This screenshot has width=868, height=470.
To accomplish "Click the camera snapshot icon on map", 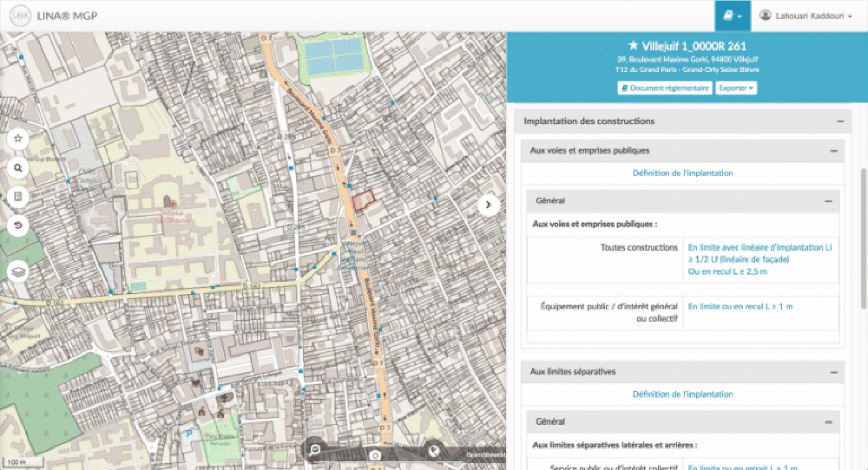I will [375, 455].
